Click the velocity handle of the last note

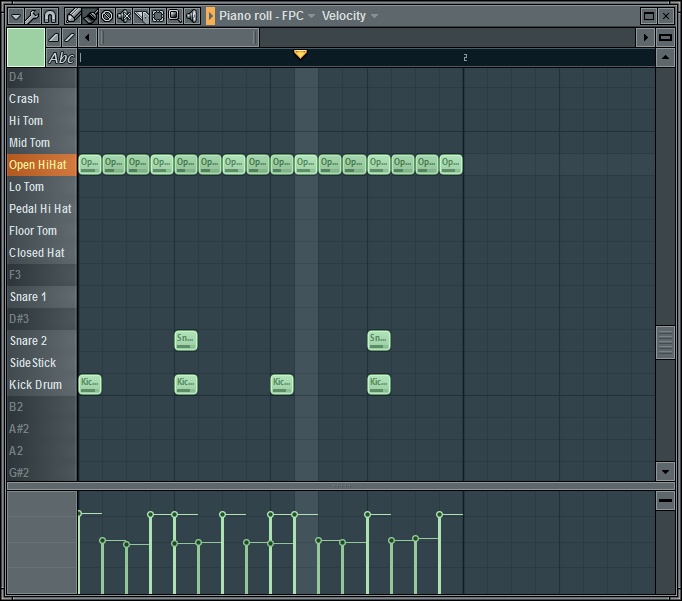tap(439, 514)
